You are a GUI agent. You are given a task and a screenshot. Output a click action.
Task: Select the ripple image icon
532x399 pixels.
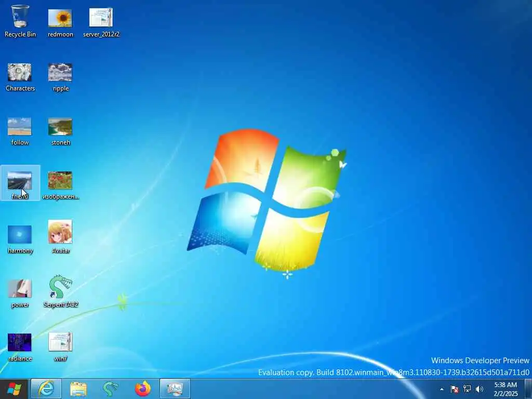point(60,77)
